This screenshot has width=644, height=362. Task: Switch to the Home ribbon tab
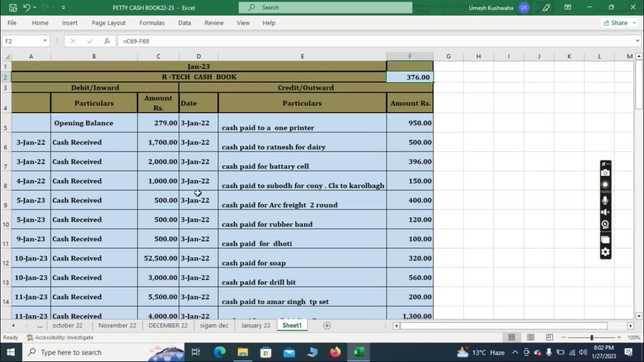tap(40, 23)
